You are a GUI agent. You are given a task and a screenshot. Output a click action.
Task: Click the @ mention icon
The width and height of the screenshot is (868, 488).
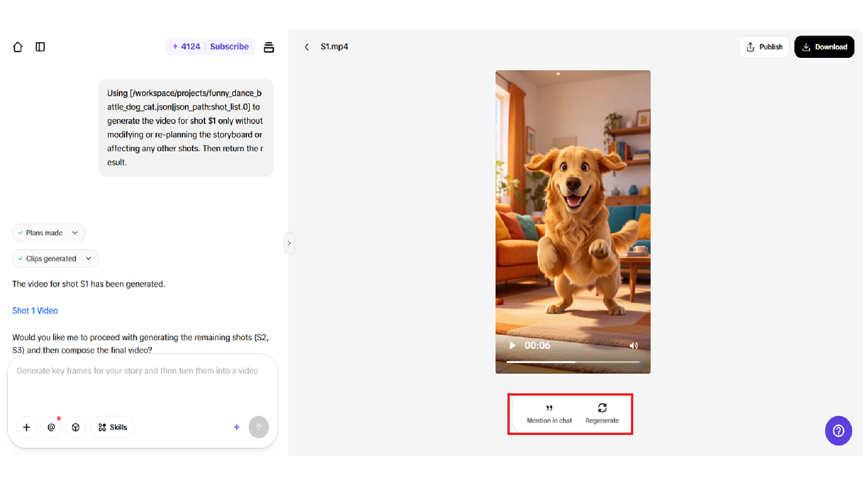point(51,428)
